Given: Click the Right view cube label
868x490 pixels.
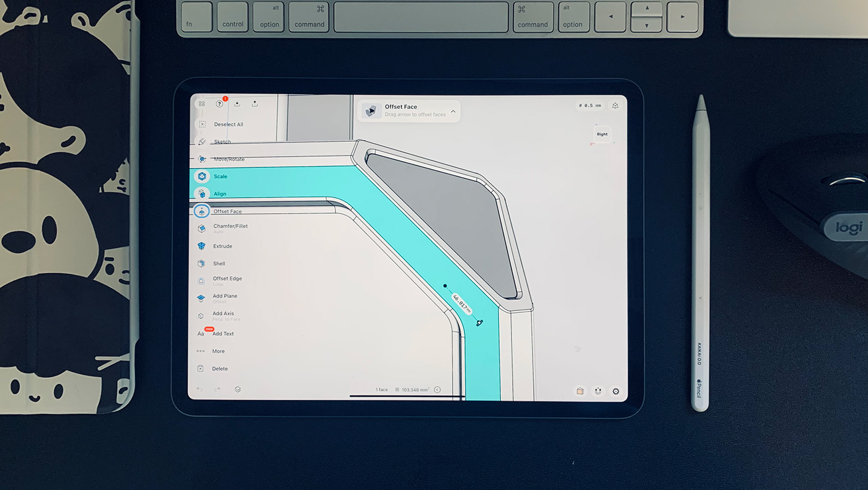Looking at the screenshot, I should pos(601,134).
